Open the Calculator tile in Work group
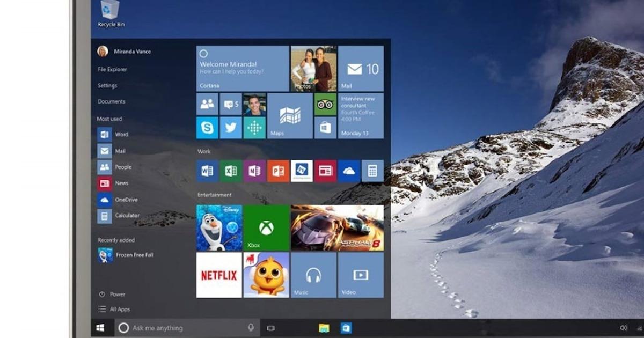The image size is (644, 338). tap(372, 171)
